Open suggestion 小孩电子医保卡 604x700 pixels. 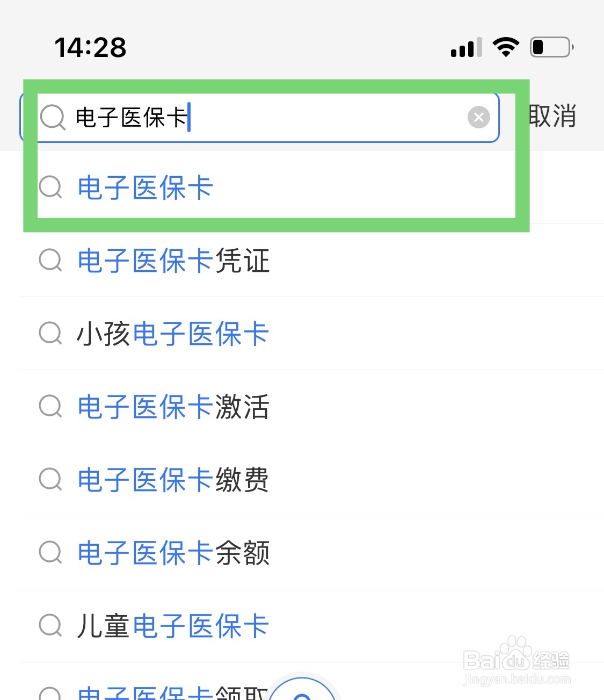click(172, 334)
